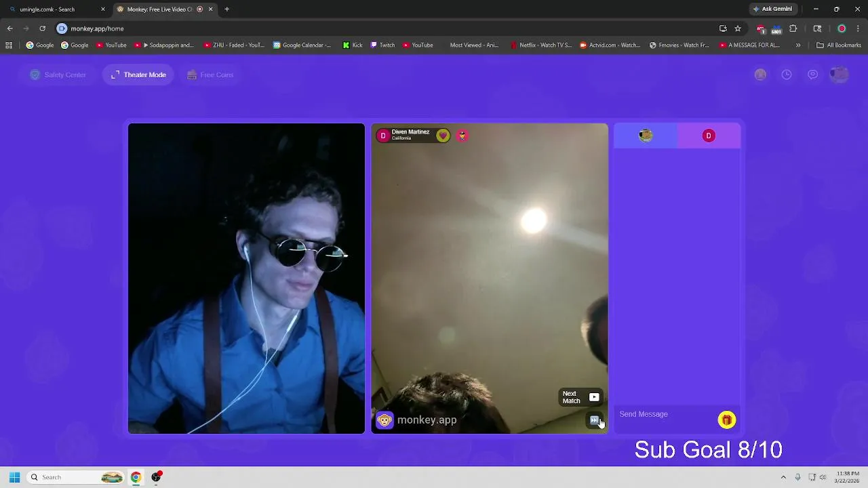Click the Windows taskbar Search box
The height and width of the screenshot is (488, 868).
76,477
